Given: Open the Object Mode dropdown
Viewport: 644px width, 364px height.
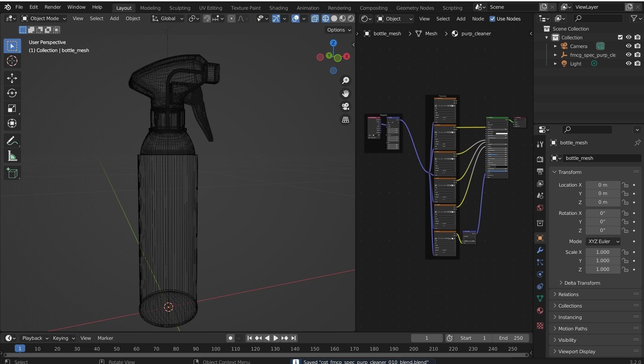Looking at the screenshot, I should [44, 18].
